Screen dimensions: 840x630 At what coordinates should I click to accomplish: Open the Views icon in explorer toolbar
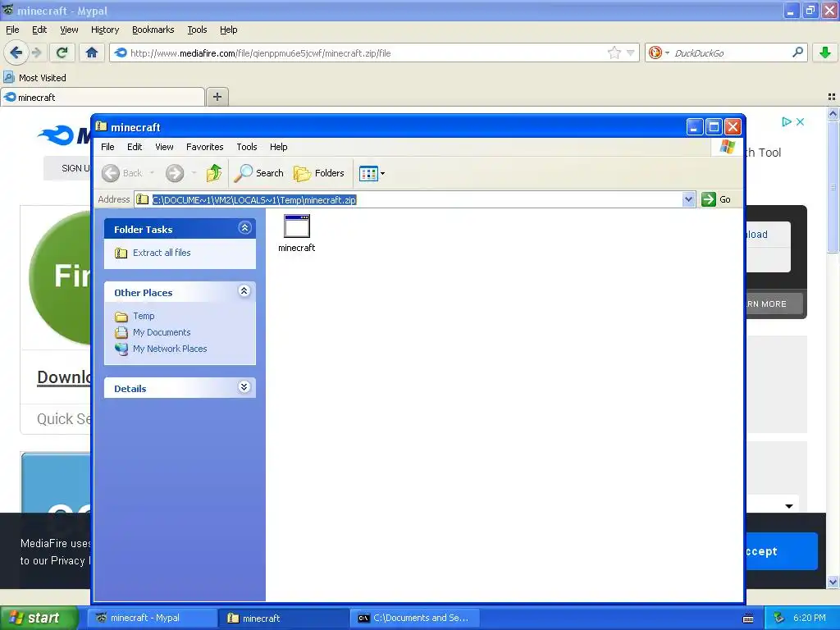click(368, 174)
